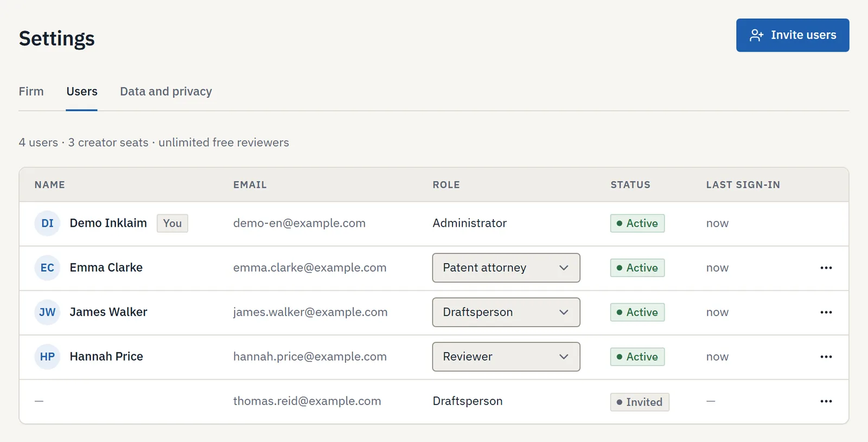868x442 pixels.
Task: Click Demo Inklaim's Active status badge
Action: pos(637,223)
